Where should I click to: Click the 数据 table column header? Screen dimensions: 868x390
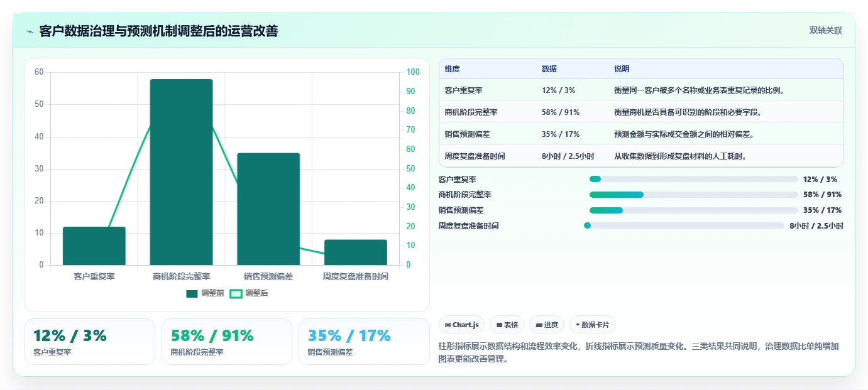point(549,69)
